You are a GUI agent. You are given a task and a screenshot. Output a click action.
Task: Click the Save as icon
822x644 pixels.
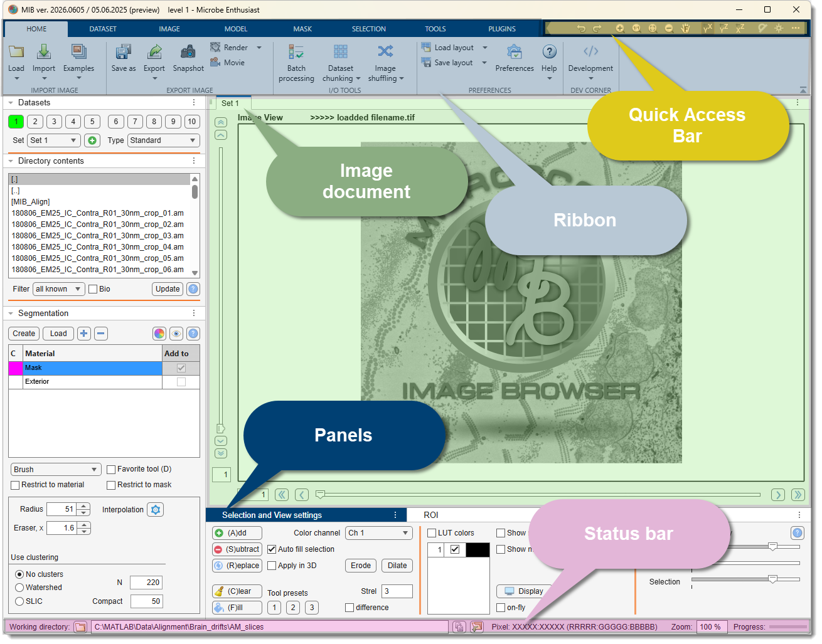tap(124, 52)
